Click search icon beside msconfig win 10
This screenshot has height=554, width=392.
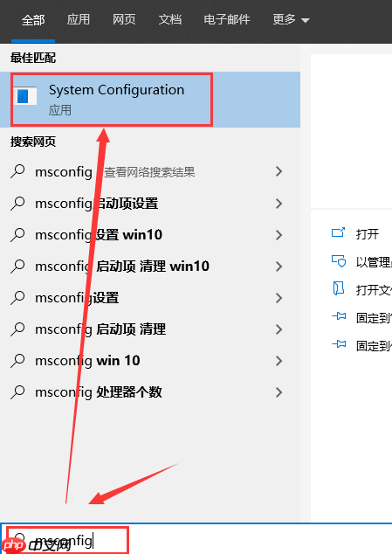tap(17, 361)
